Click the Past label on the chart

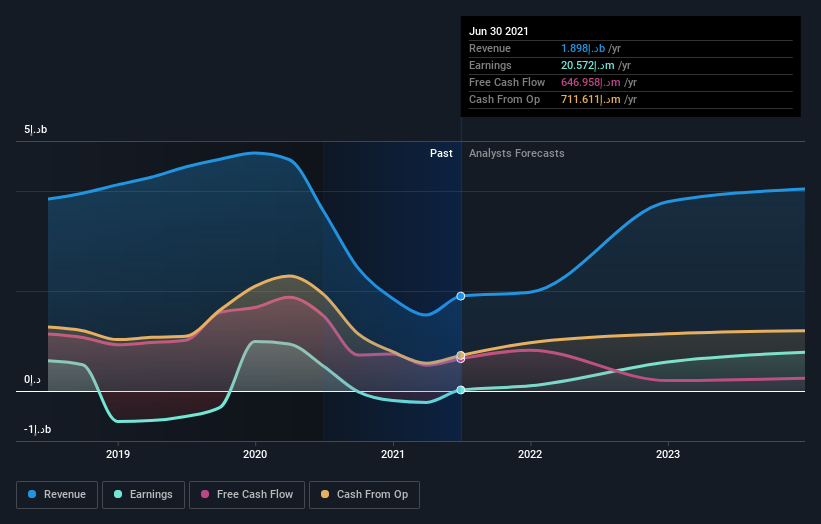click(x=441, y=153)
